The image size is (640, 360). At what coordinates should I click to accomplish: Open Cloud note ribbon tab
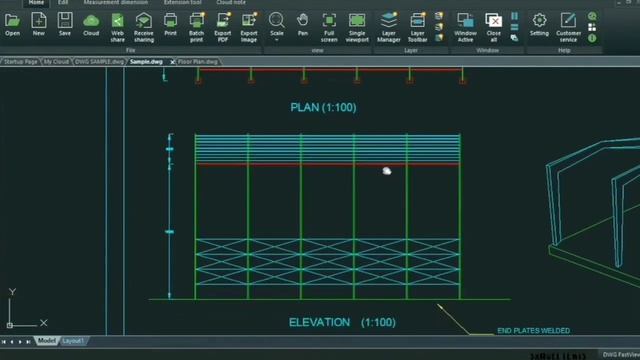tap(231, 2)
